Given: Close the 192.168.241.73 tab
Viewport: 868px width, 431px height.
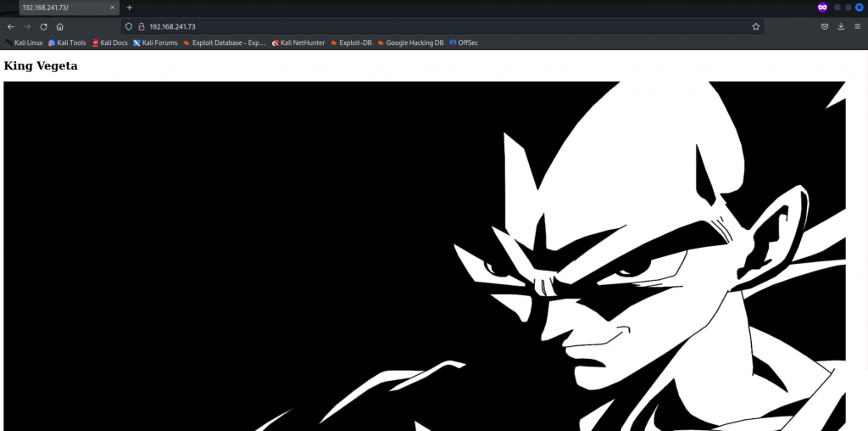Looking at the screenshot, I should 113,8.
